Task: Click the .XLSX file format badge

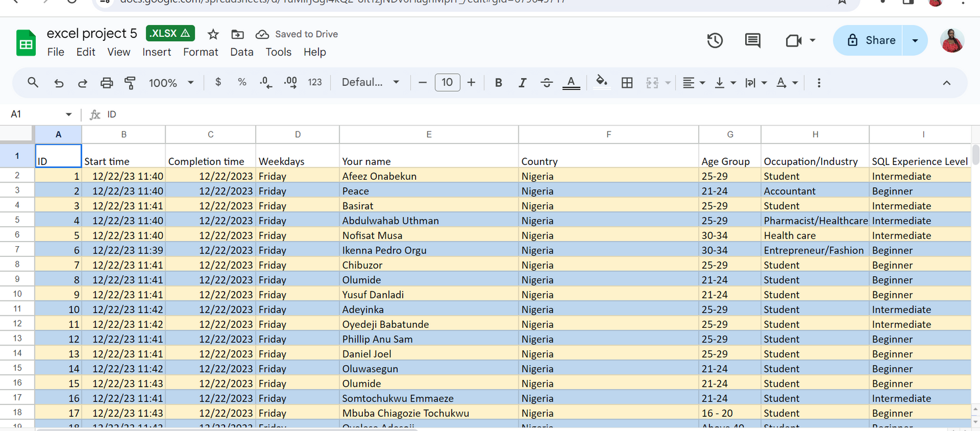Action: click(170, 33)
